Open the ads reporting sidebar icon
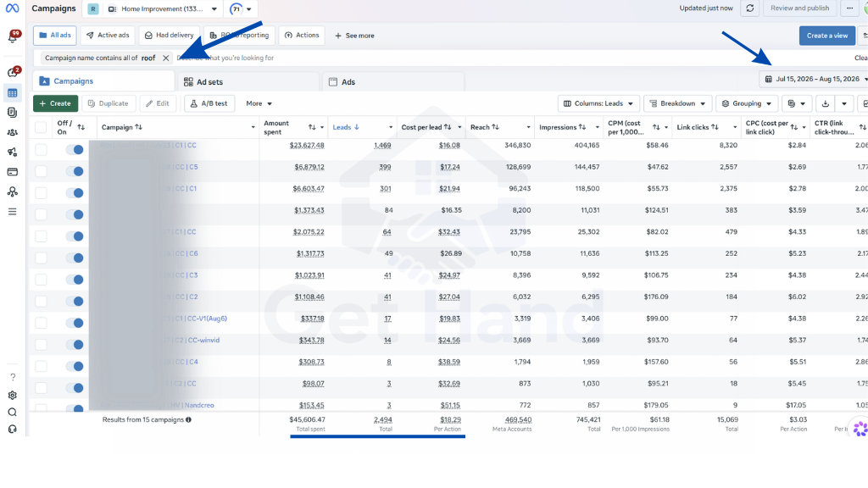 12,113
